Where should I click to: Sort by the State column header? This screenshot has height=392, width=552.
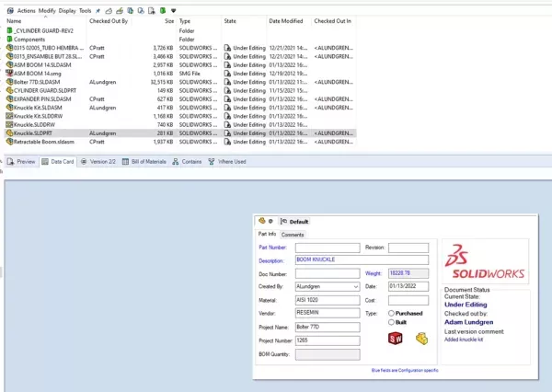tap(230, 21)
